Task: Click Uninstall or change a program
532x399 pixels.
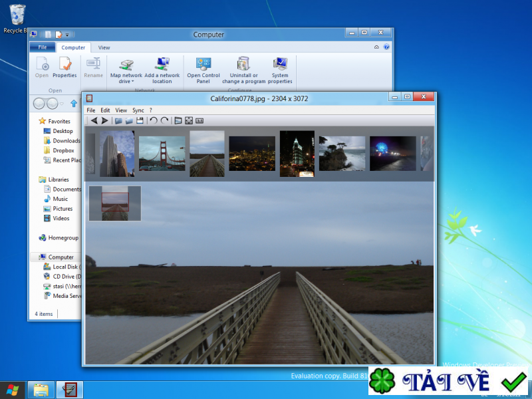Action: pos(243,70)
